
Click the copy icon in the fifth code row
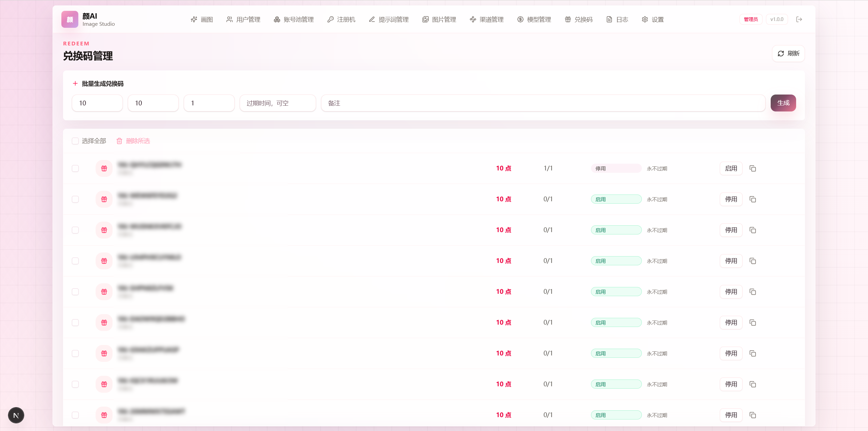[x=753, y=292]
